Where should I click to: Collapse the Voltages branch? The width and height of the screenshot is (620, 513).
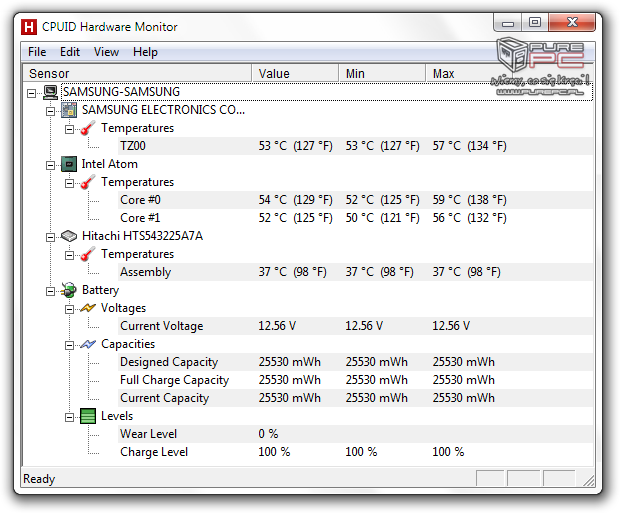(69, 309)
